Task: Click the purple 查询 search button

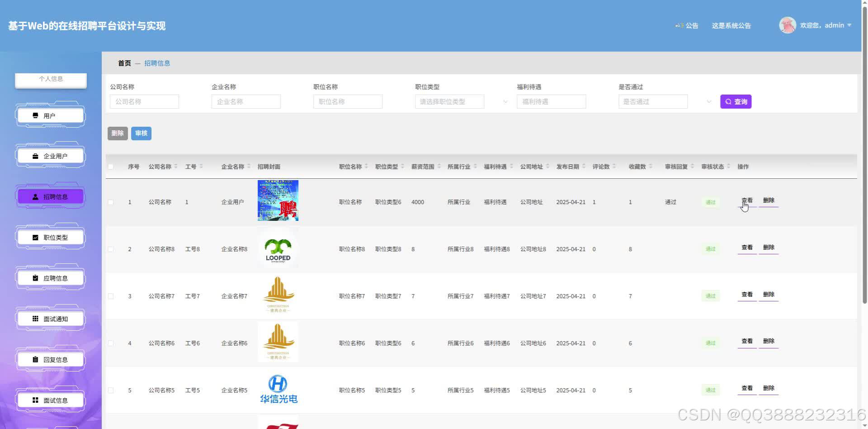Action: 736,102
